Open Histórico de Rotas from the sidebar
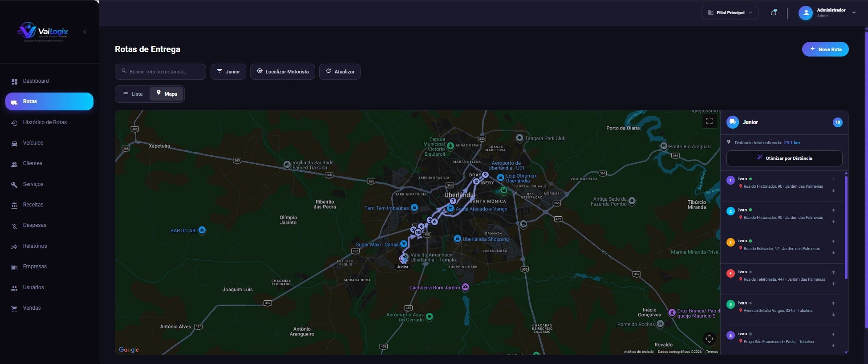 tap(49, 122)
